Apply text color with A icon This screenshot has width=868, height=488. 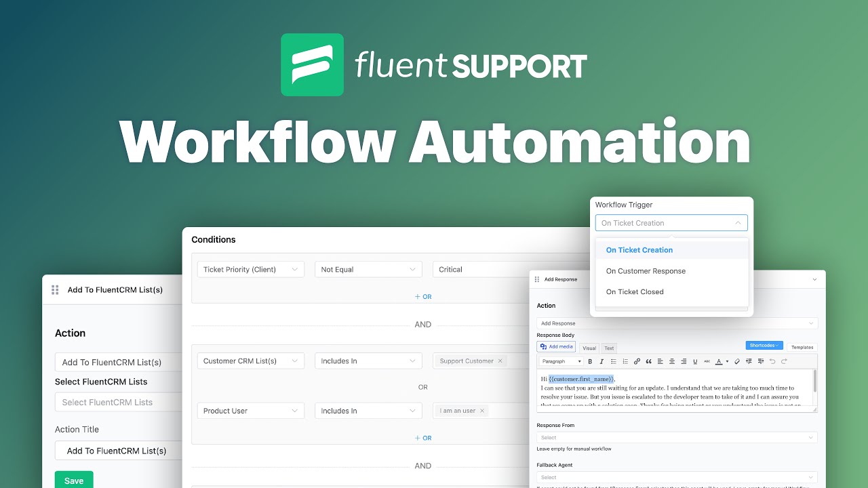[x=719, y=361]
